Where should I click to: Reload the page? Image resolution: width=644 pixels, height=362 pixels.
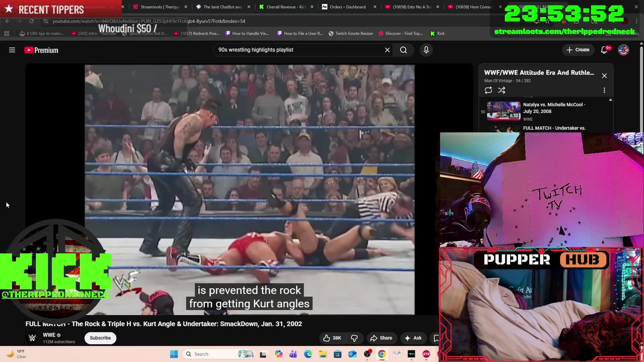click(x=31, y=21)
